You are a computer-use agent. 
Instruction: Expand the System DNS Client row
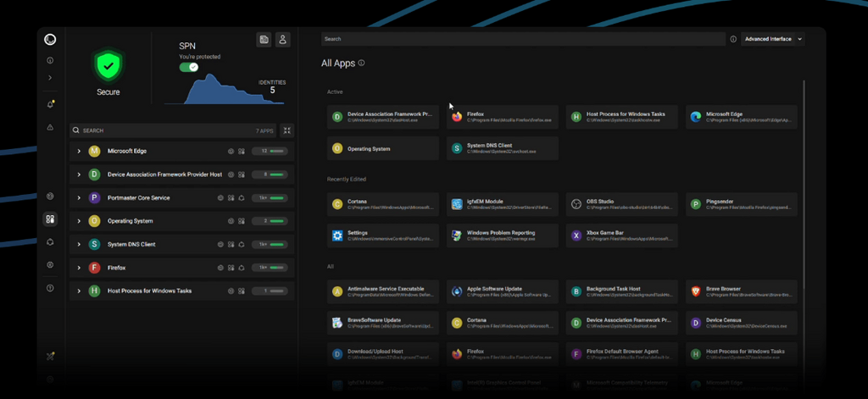click(79, 244)
